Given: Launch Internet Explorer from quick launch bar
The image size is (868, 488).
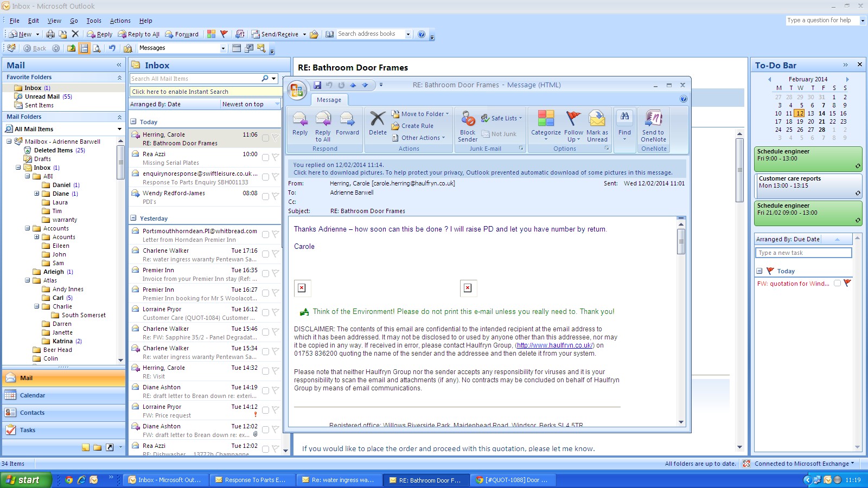Looking at the screenshot, I should tap(81, 480).
